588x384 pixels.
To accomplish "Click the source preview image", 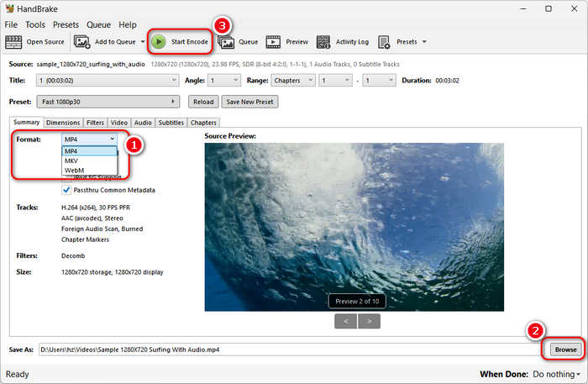I will click(x=354, y=227).
